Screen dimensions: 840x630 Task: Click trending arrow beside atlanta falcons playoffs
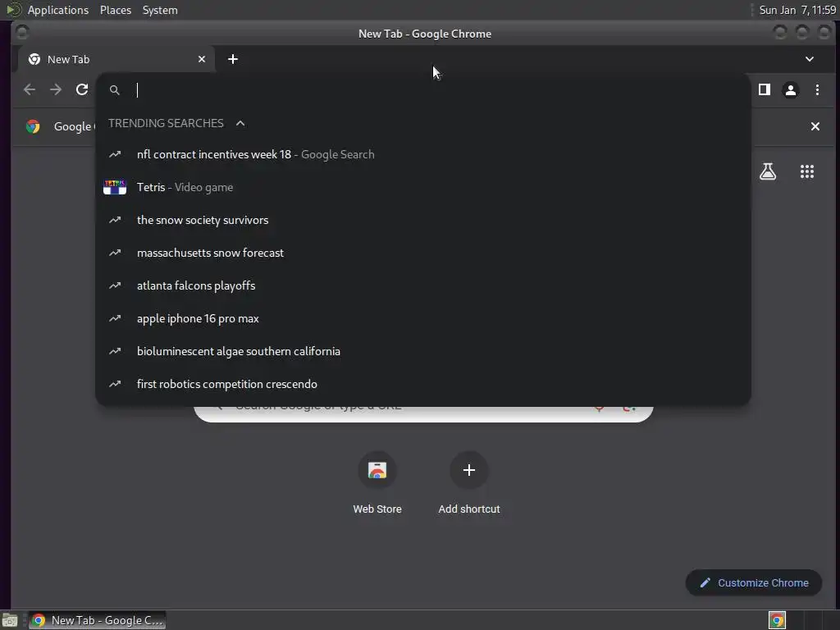pos(115,285)
